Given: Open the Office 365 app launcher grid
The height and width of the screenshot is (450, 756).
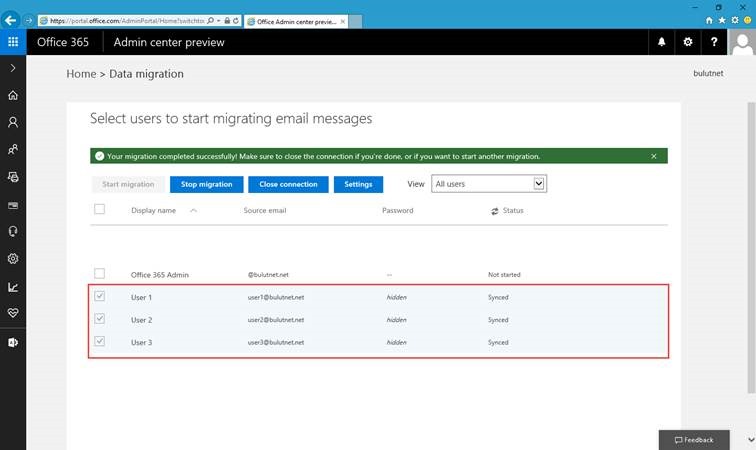Looking at the screenshot, I should [x=13, y=42].
